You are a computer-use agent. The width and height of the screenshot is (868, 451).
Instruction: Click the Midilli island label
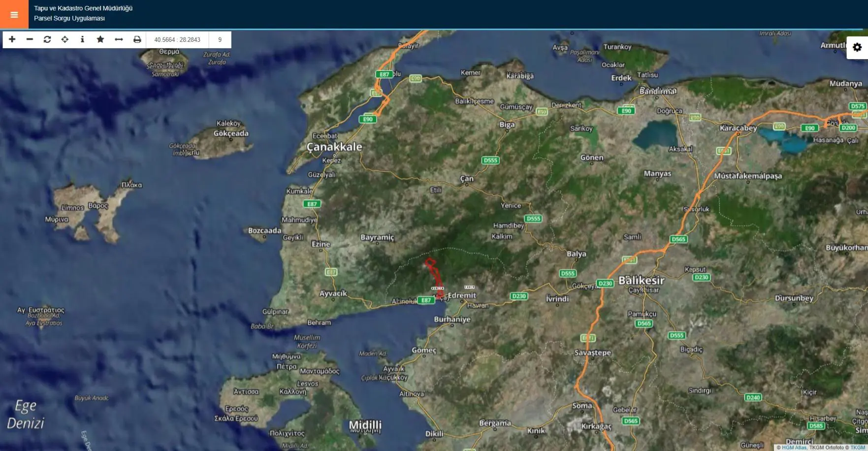point(365,424)
